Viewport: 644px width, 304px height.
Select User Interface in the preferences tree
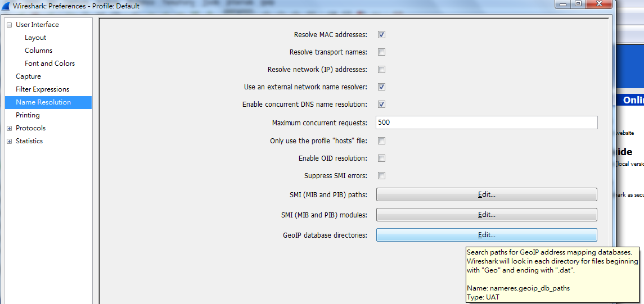point(37,25)
